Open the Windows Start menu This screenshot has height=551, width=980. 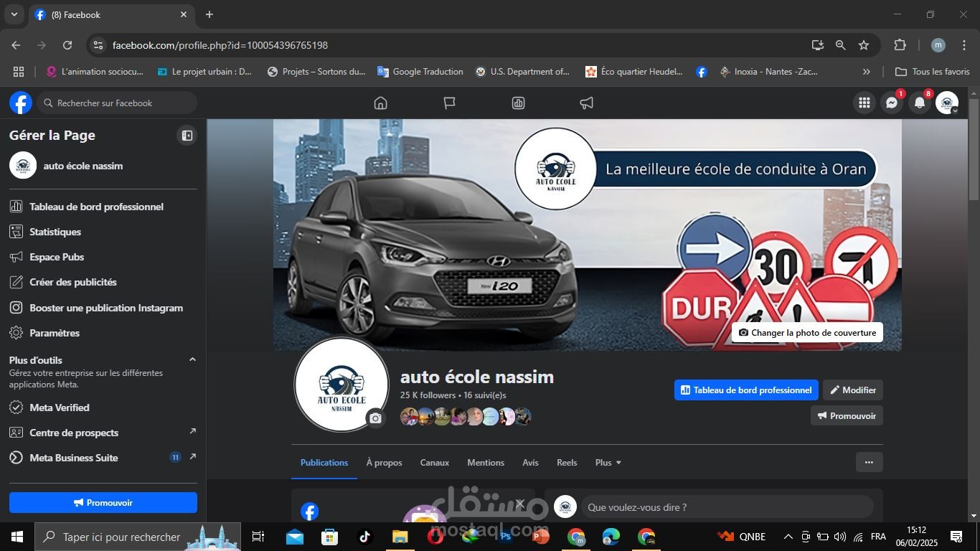pyautogui.click(x=17, y=537)
